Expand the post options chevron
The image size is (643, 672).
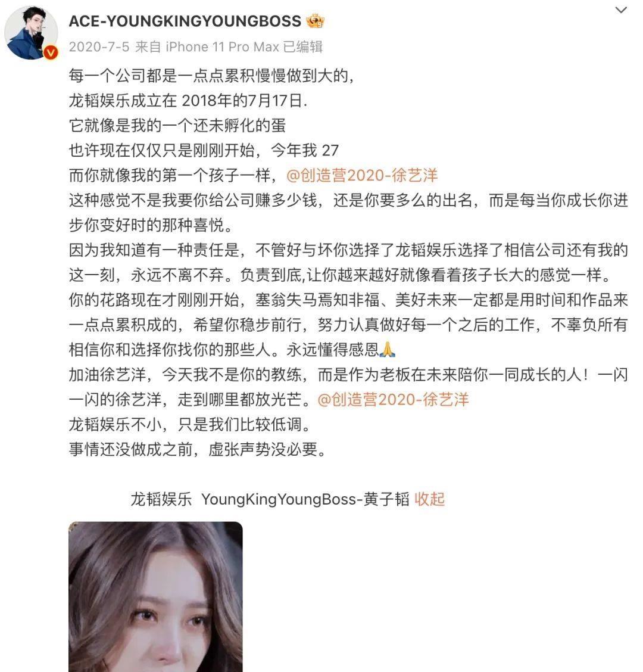[x=621, y=10]
